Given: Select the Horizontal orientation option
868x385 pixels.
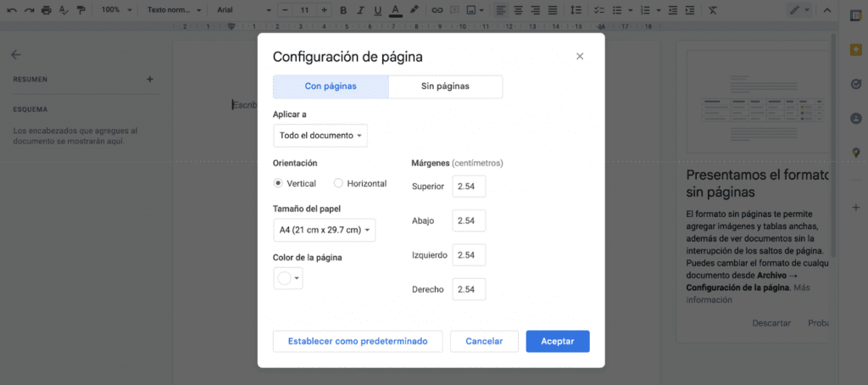Looking at the screenshot, I should (x=338, y=183).
